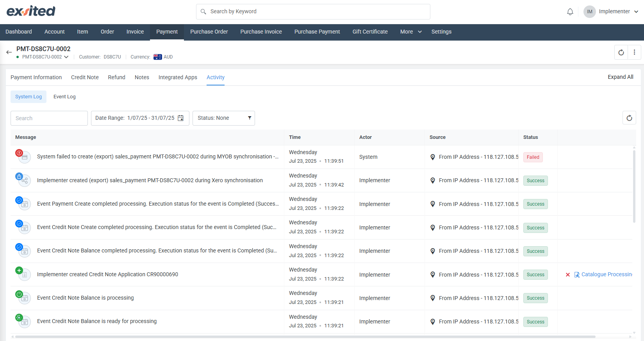
Task: Refresh the payment page header
Action: tap(621, 52)
